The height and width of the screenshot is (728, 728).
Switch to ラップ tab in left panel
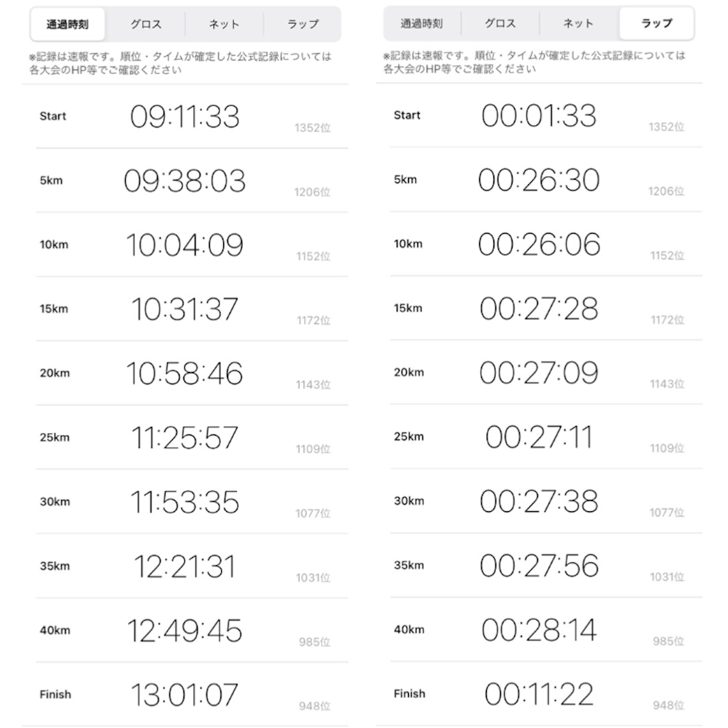[x=303, y=24]
